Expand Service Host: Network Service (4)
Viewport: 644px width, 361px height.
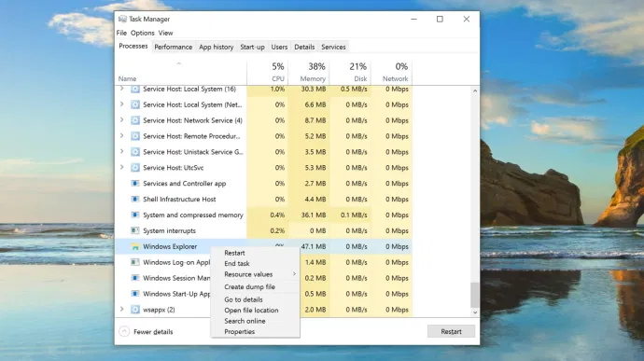[121, 120]
